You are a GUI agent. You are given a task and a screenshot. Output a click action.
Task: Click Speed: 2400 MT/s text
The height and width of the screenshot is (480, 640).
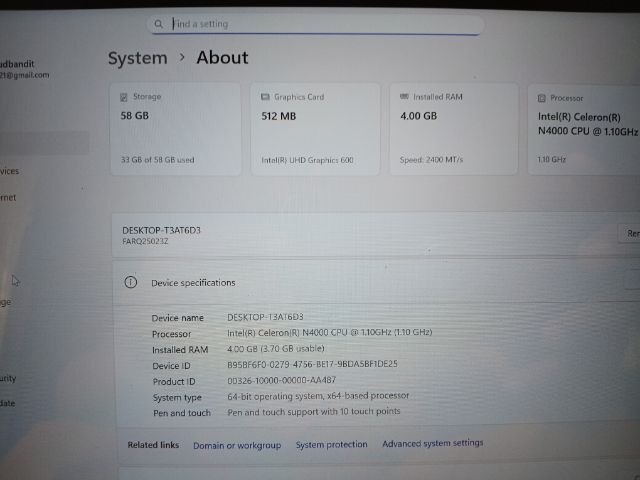(x=431, y=160)
